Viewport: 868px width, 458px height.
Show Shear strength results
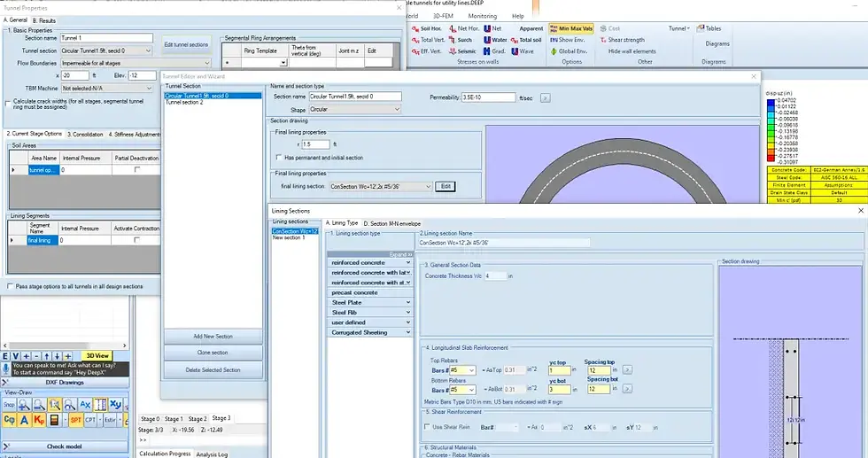(x=622, y=40)
